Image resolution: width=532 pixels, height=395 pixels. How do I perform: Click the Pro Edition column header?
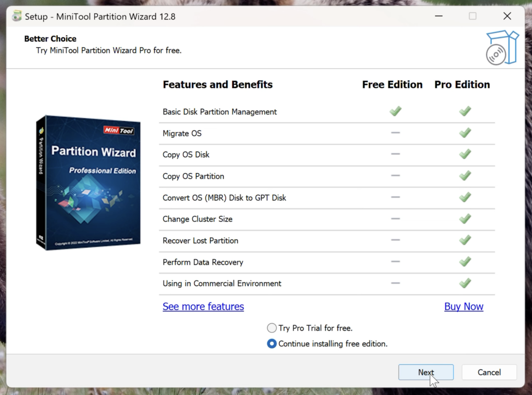tap(462, 84)
